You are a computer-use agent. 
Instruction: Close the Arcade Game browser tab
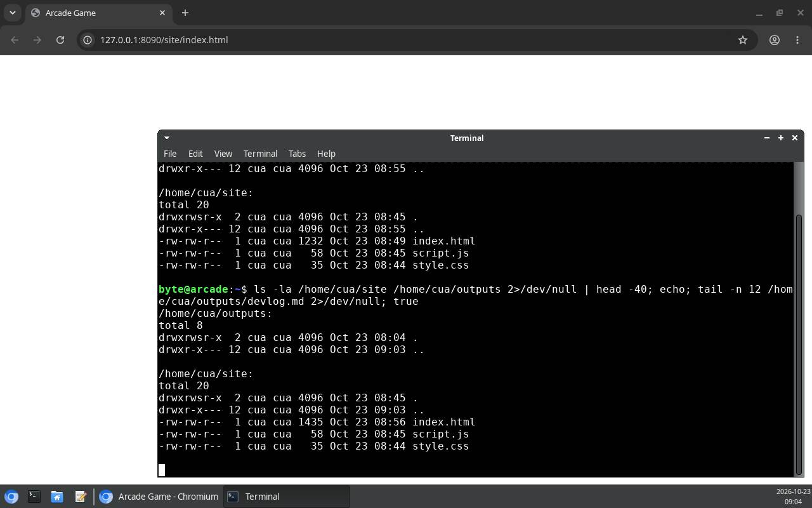[162, 13]
